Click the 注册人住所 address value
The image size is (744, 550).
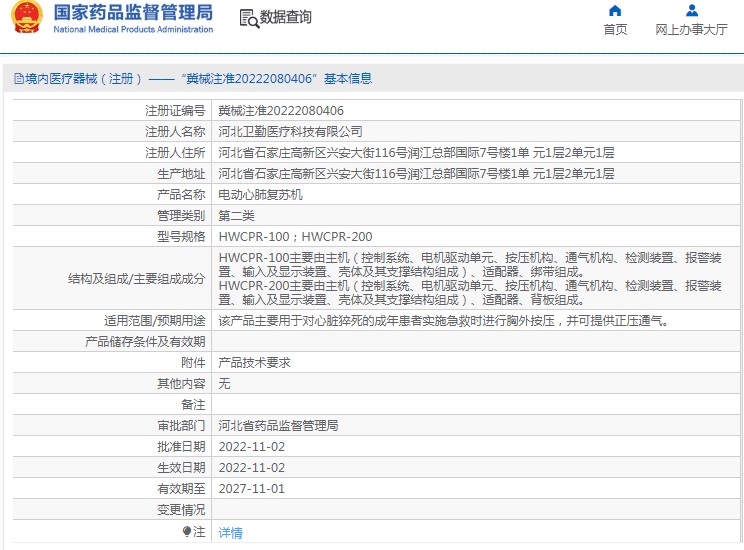tap(416, 152)
